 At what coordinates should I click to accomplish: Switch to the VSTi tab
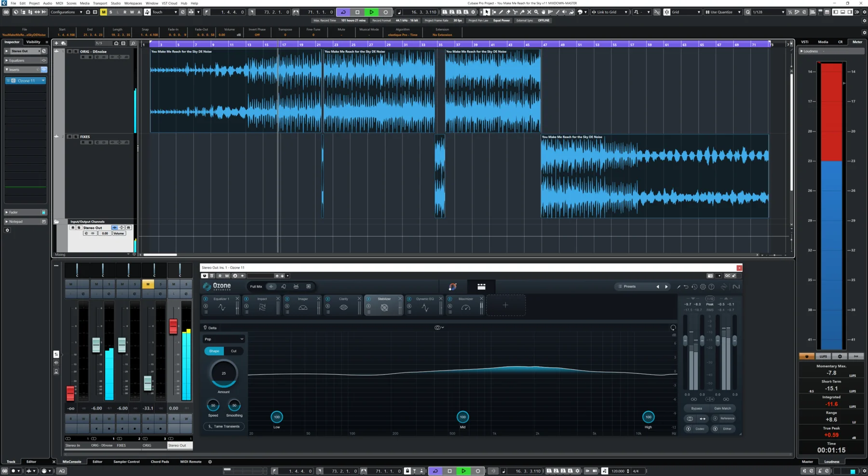805,42
